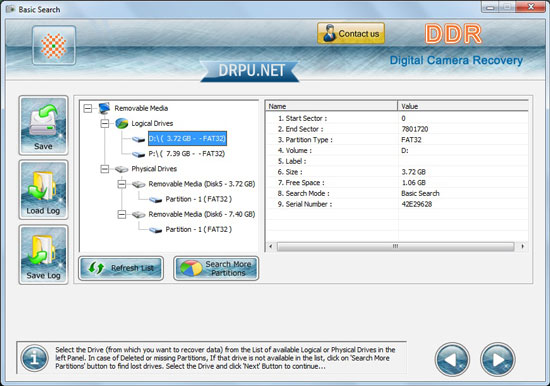Collapse the Disk6 7.40 GB node
Viewport: 550px width, 386px height.
(x=121, y=214)
